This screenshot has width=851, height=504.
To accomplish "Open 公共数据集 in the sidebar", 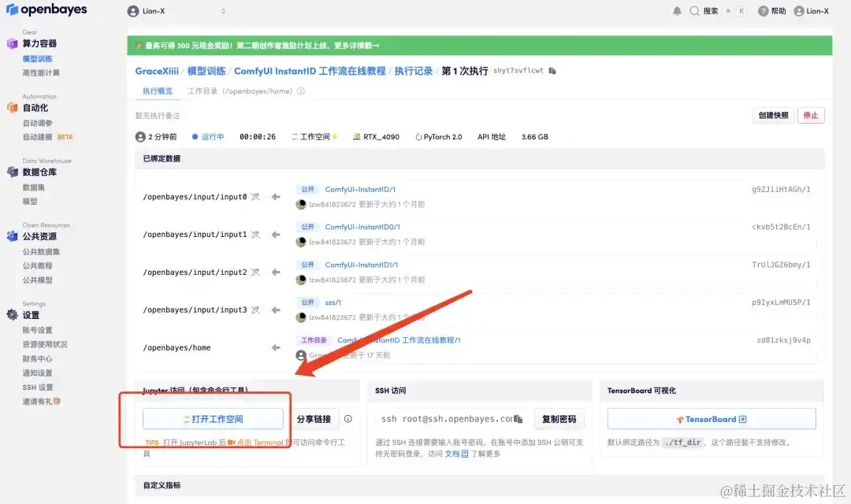I will (x=41, y=252).
